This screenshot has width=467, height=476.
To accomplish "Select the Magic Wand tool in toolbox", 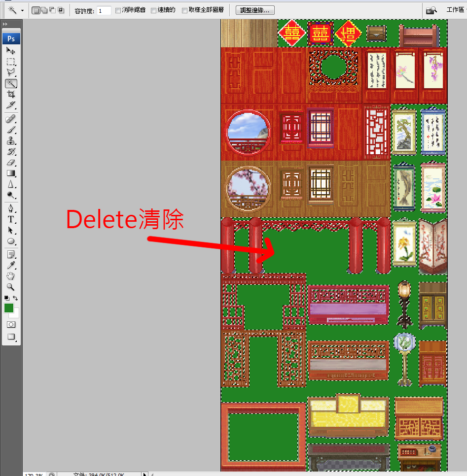I will point(11,83).
